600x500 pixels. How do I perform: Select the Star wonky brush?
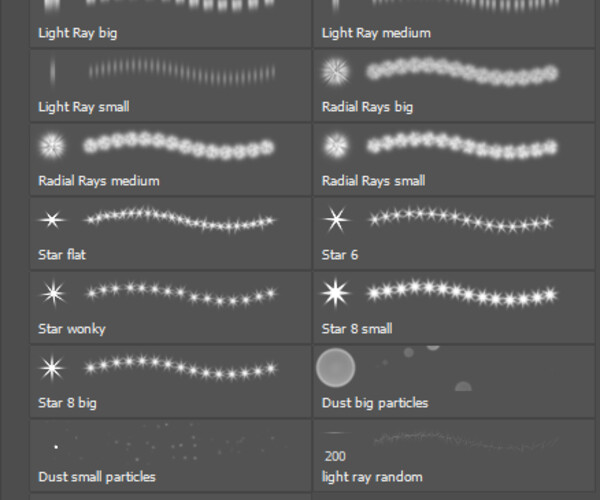click(170, 308)
